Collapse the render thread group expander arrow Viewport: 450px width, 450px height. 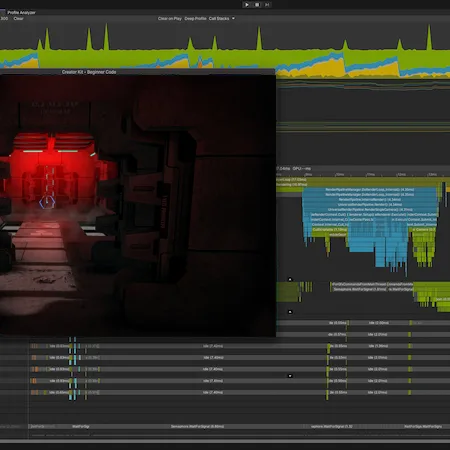290,312
